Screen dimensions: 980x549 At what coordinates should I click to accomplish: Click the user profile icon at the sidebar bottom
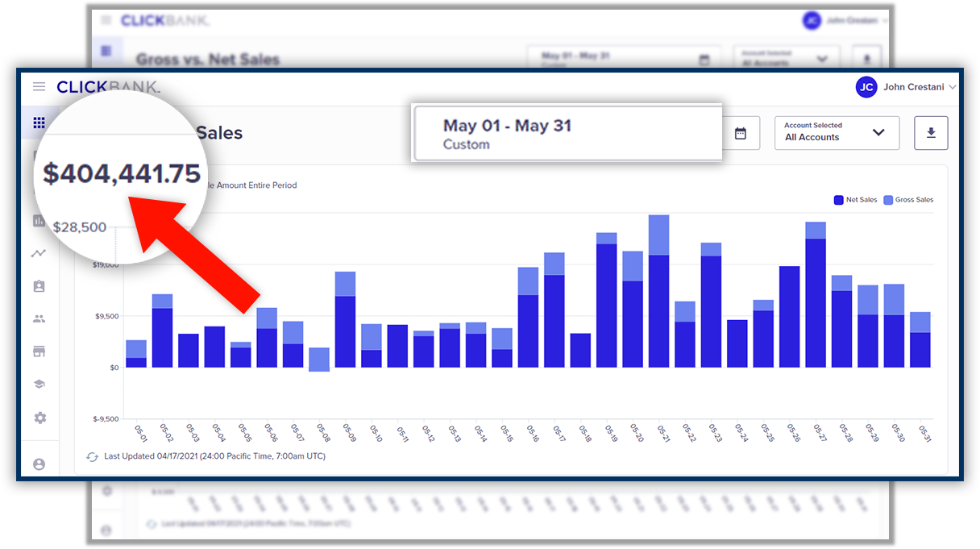point(39,464)
